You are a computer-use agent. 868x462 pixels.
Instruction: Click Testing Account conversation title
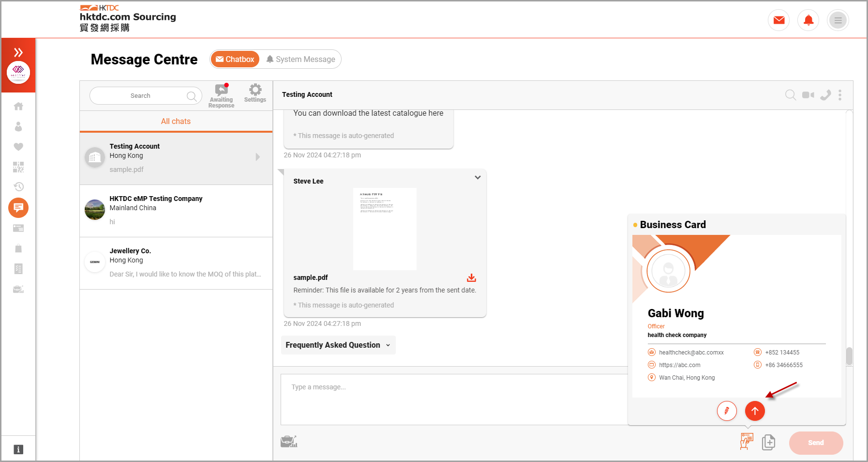click(307, 94)
